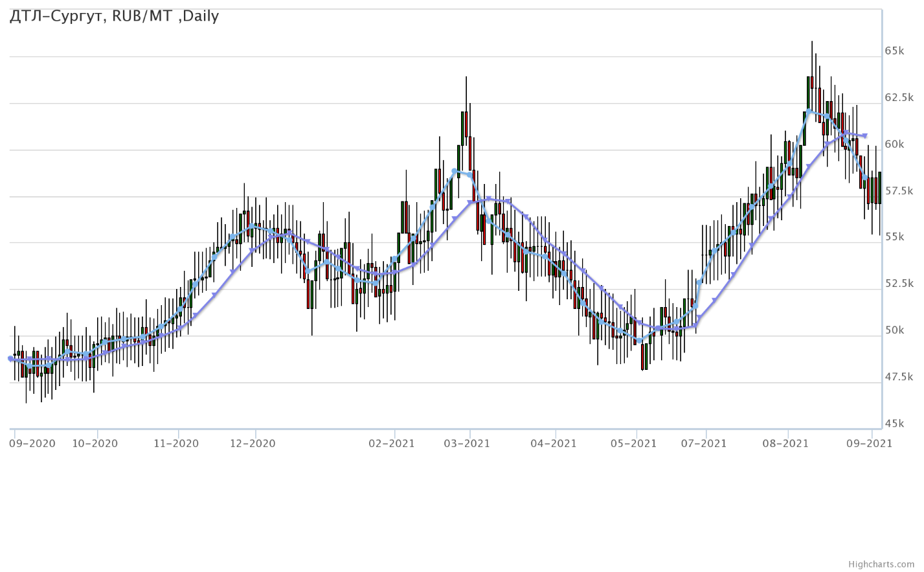The image size is (924, 572).
Task: Click the 05-2021 date label
Action: point(633,444)
